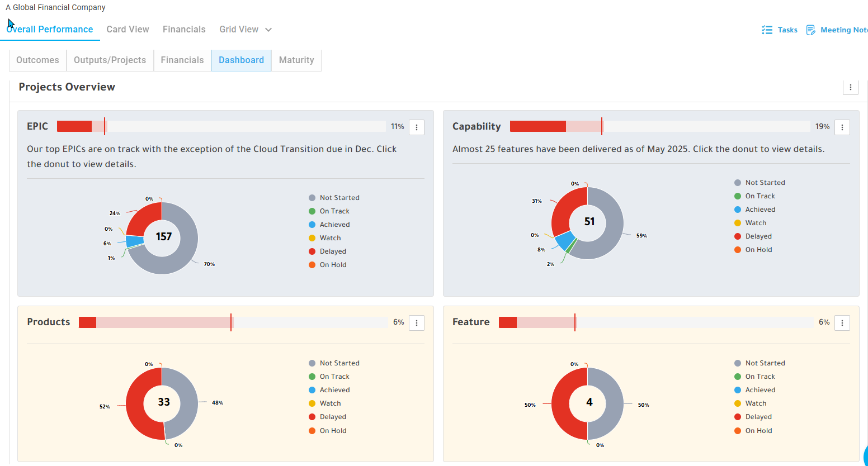Click the Capability progress bar

pos(660,126)
